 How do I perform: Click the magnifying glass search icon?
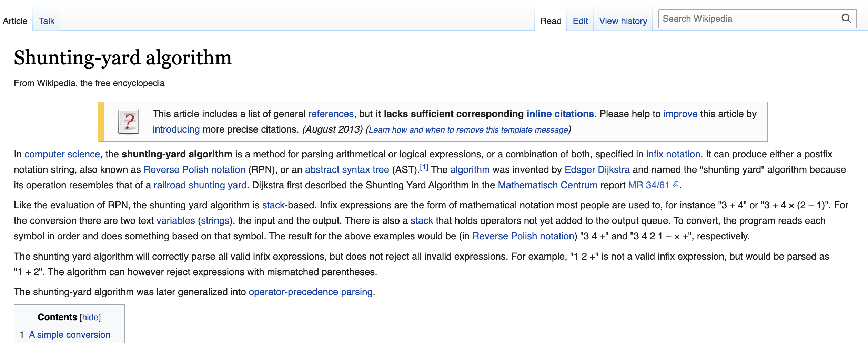click(846, 19)
